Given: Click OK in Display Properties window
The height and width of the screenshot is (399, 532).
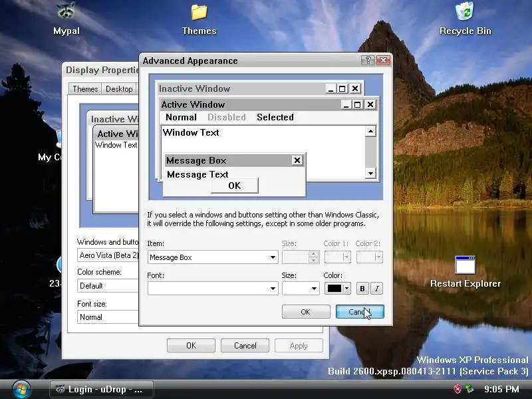Looking at the screenshot, I should pos(191,345).
